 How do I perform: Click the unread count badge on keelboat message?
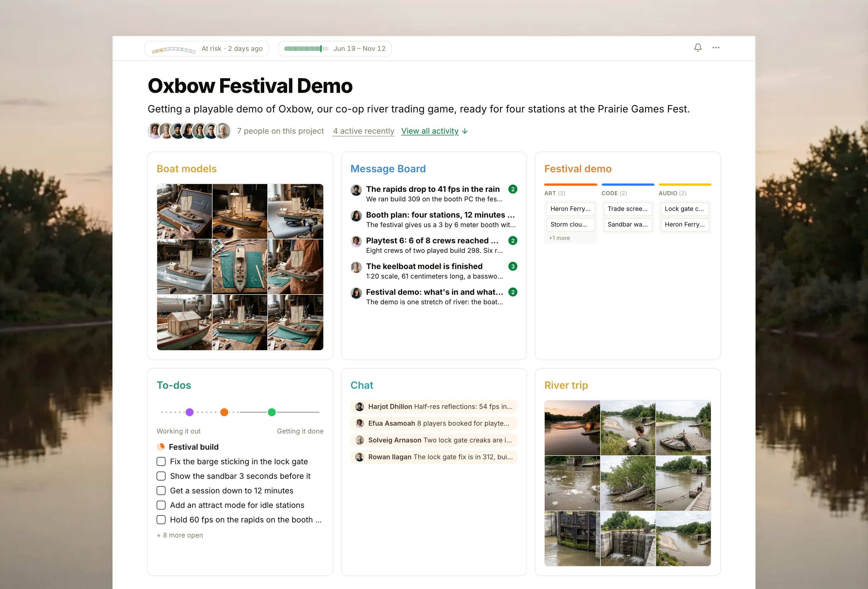[513, 266]
